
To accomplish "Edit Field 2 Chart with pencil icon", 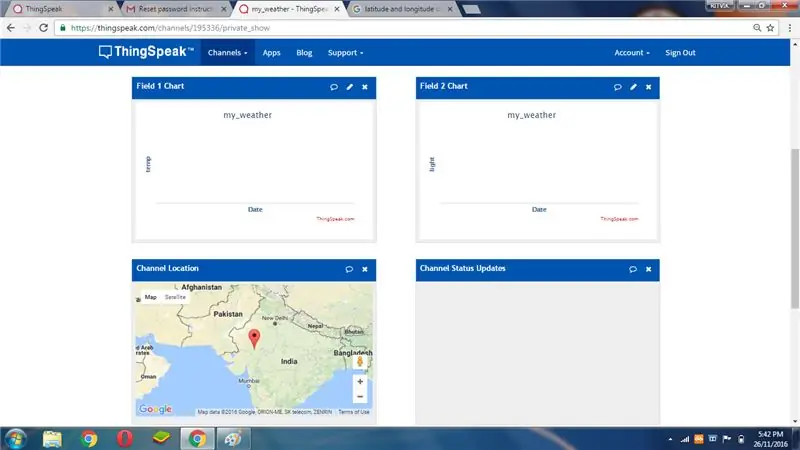I will [x=633, y=87].
